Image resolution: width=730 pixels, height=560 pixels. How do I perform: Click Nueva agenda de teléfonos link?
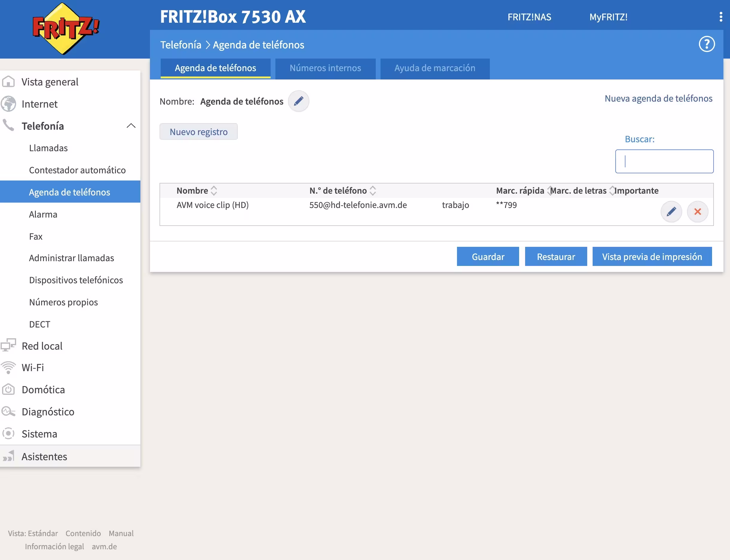pos(658,98)
